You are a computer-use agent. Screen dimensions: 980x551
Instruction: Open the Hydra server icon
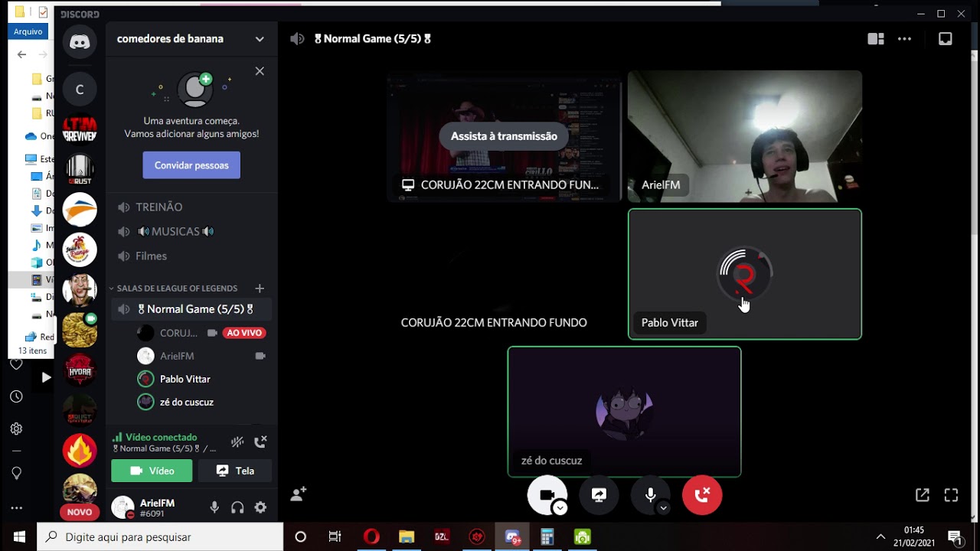click(80, 371)
